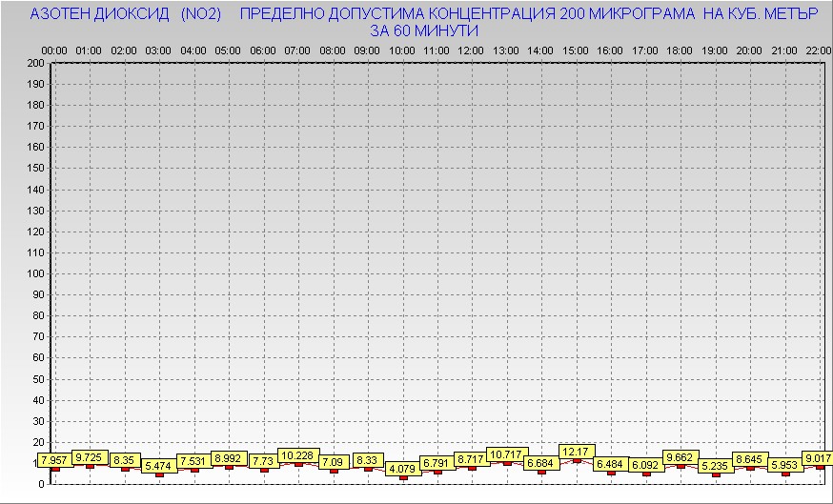The height and width of the screenshot is (504, 833).
Task: Click the 6.791 data label
Action: (x=437, y=463)
